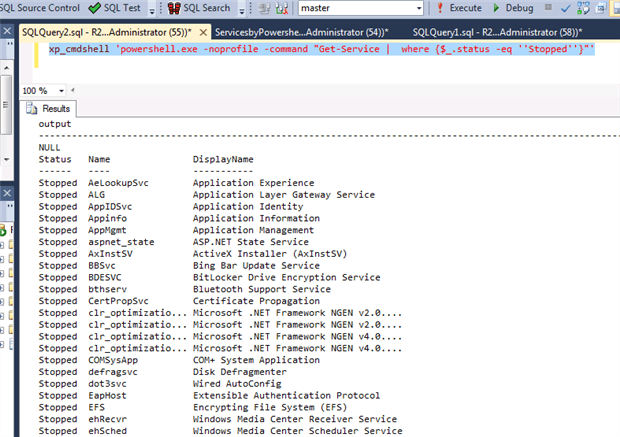Click 'Windows Media Center Scheduler Service' text

(297, 431)
